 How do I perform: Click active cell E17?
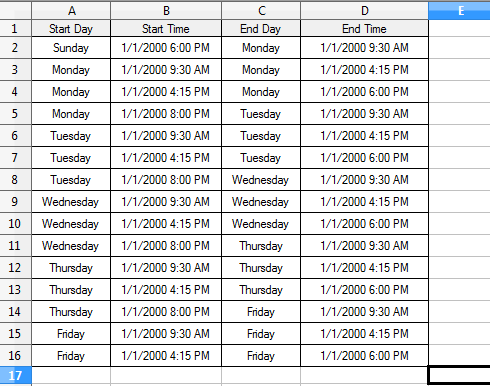[459, 376]
